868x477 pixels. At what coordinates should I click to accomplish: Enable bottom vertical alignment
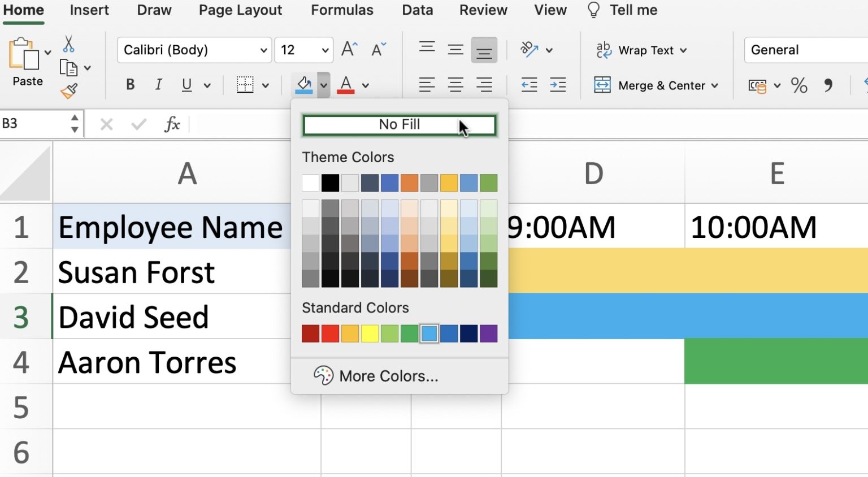(484, 50)
